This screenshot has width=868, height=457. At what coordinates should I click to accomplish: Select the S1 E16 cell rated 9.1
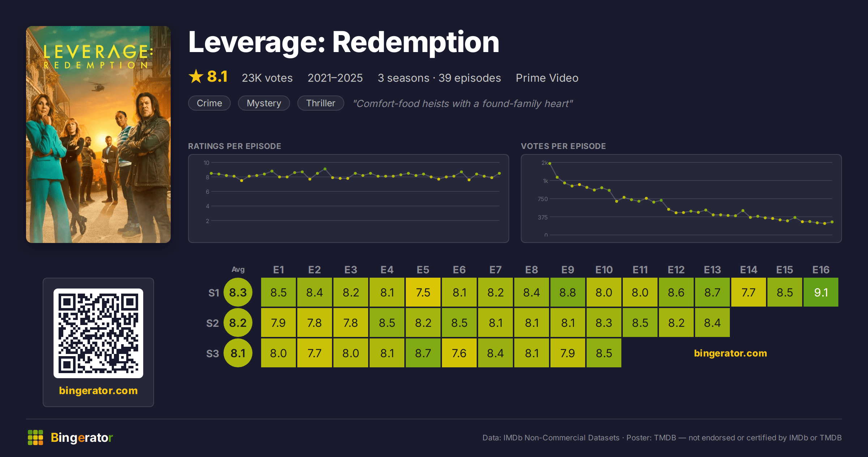click(x=821, y=292)
